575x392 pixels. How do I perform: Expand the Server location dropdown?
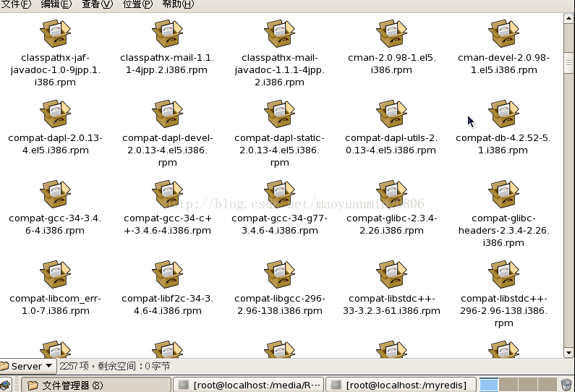tap(27, 366)
